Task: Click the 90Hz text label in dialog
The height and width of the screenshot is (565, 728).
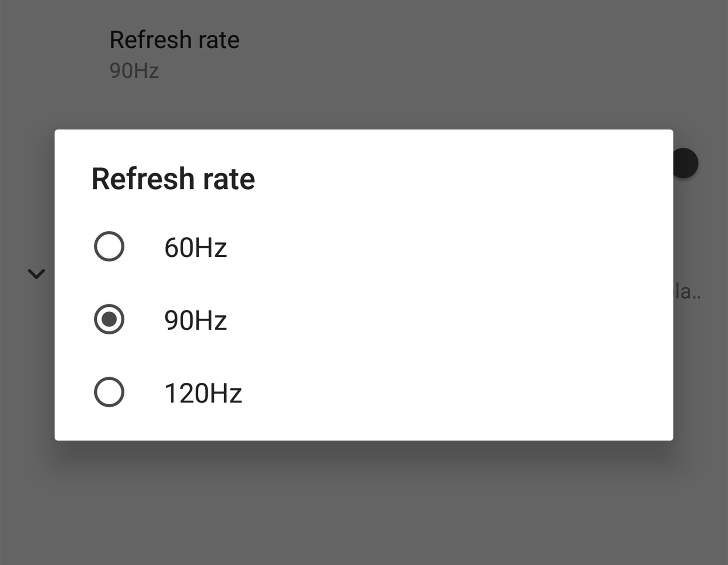Action: (x=195, y=321)
